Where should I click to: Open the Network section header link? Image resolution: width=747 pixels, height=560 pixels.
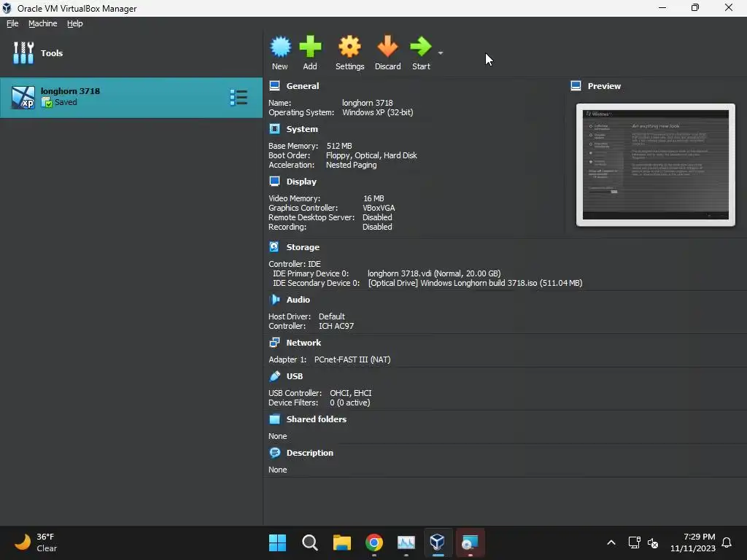click(303, 343)
